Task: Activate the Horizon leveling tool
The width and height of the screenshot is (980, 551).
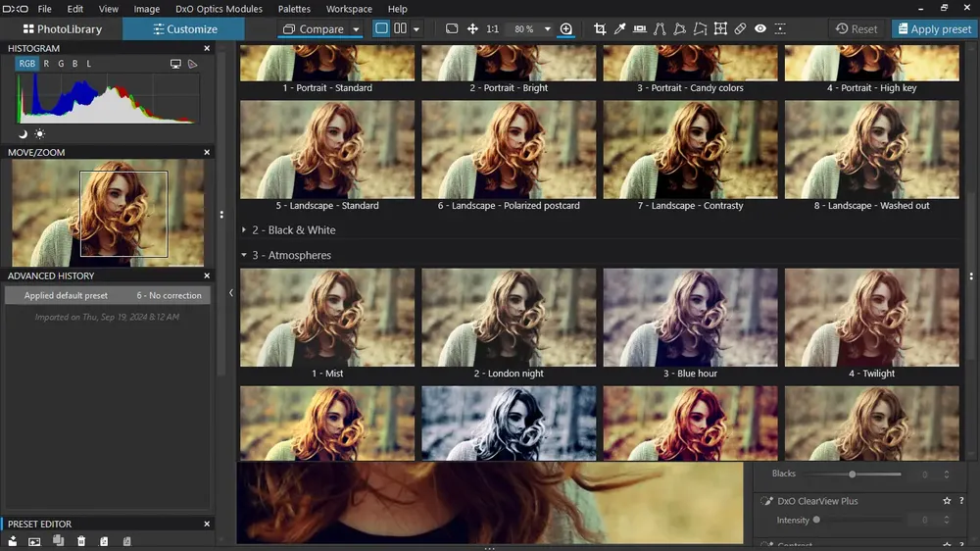Action: [639, 28]
